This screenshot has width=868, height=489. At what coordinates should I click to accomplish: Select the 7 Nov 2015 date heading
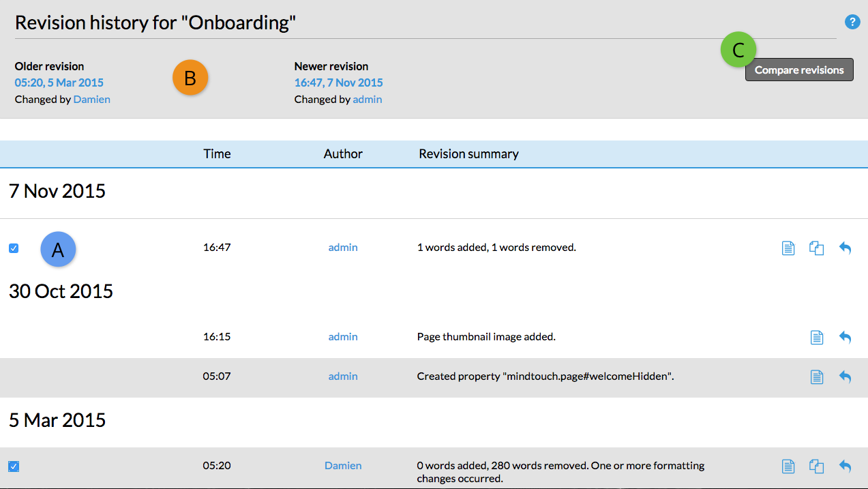click(x=57, y=190)
